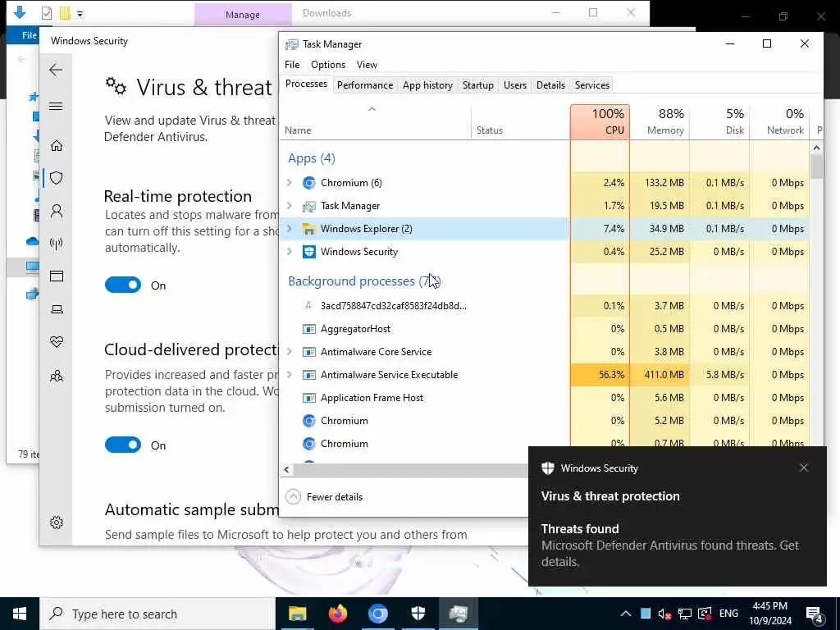Select the 3acd758847cd32caf8583f24db8d process
This screenshot has height=630, width=840.
click(x=545, y=306)
